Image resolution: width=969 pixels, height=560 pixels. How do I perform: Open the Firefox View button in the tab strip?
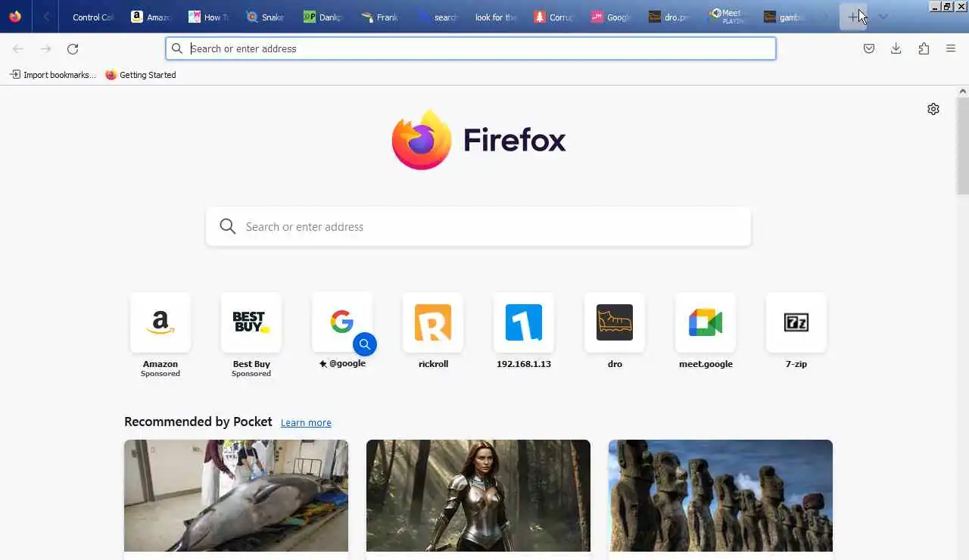[x=15, y=17]
